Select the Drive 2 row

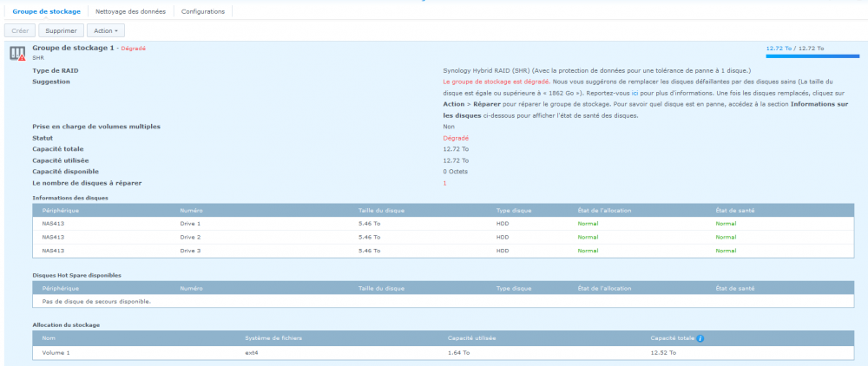tap(444, 237)
